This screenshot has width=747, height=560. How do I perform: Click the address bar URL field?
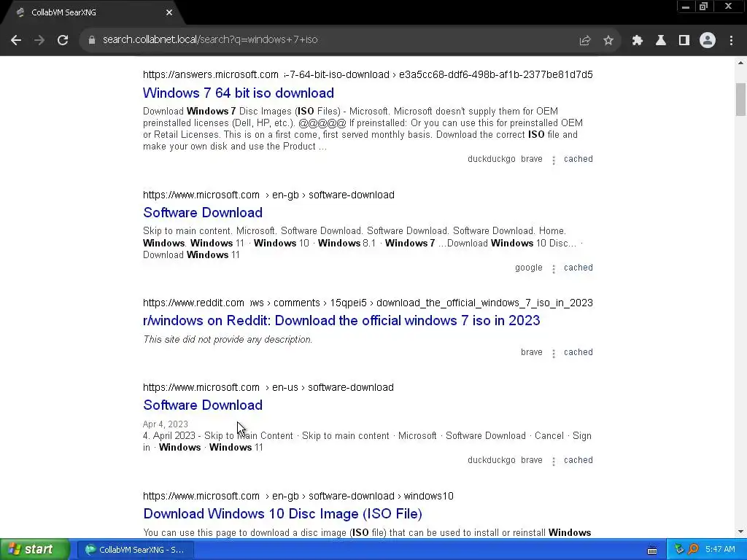tap(329, 40)
